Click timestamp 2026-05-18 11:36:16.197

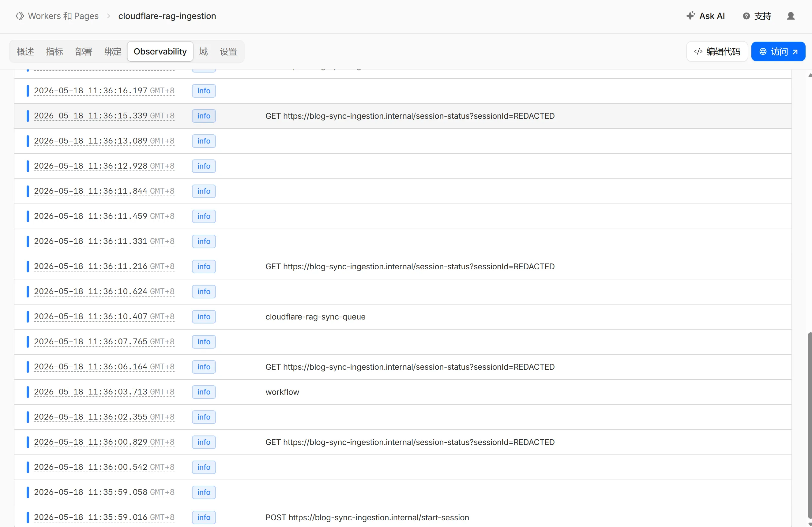104,91
